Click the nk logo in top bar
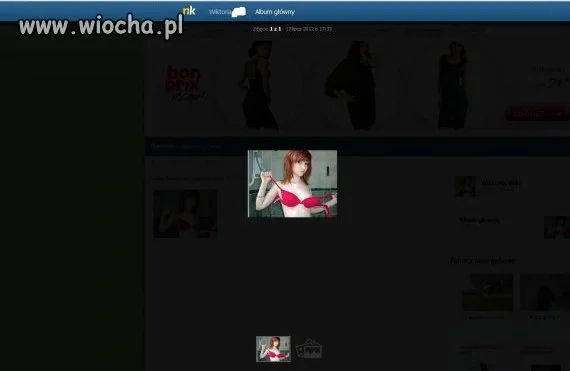The image size is (570, 371). tap(189, 11)
